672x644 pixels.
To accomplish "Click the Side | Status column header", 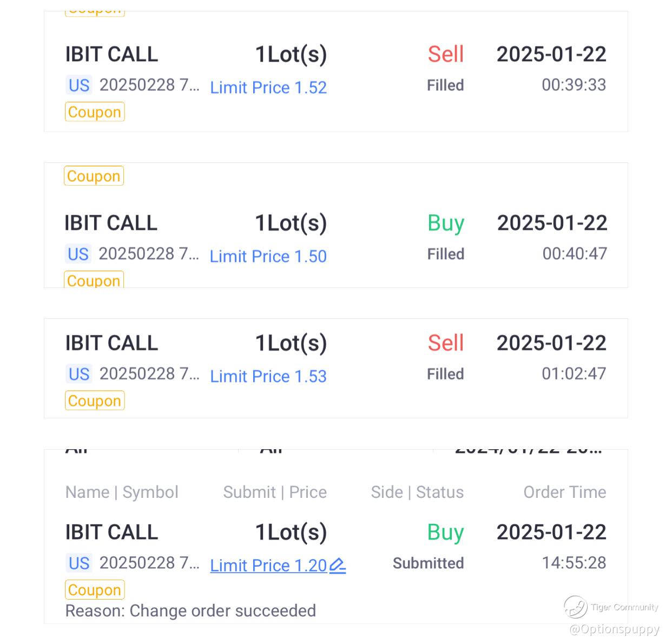I will [417, 492].
